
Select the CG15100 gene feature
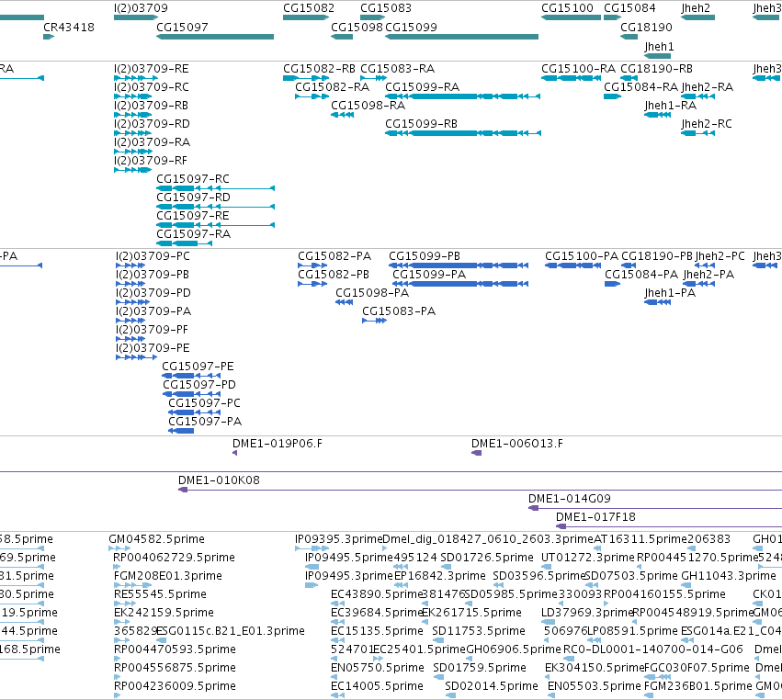click(571, 17)
